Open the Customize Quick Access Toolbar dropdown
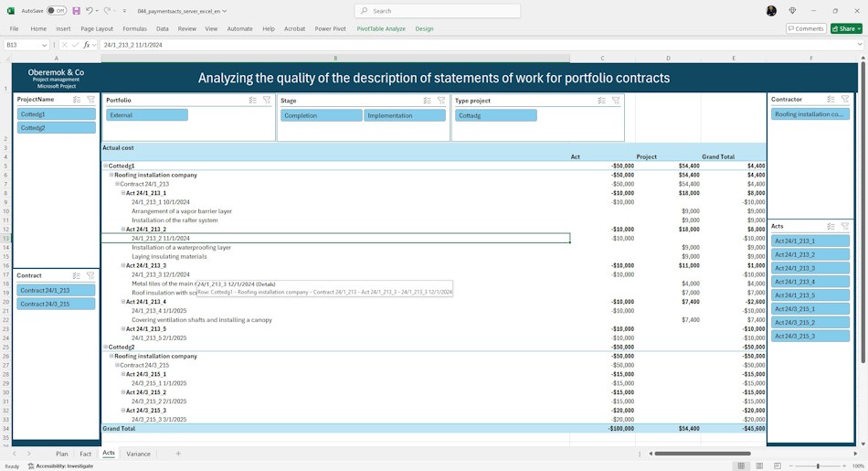868x471 pixels. [124, 11]
